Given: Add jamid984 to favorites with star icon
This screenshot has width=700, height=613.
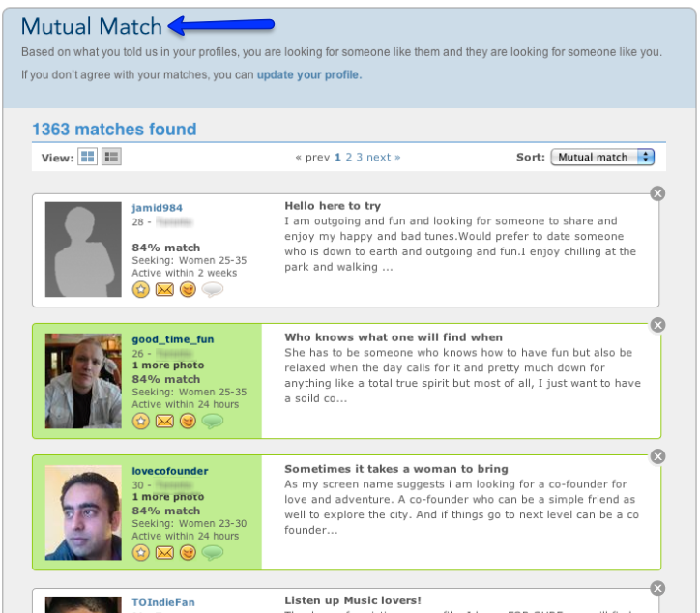Looking at the screenshot, I should click(141, 290).
